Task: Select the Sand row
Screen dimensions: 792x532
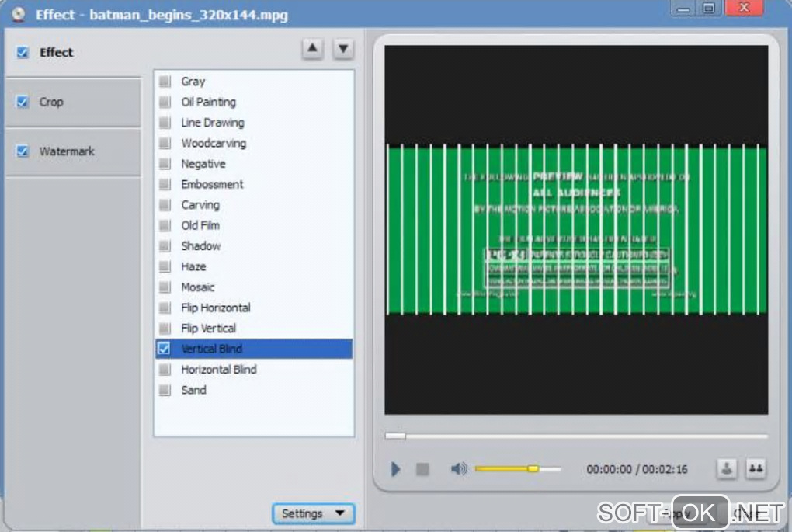Action: (254, 390)
